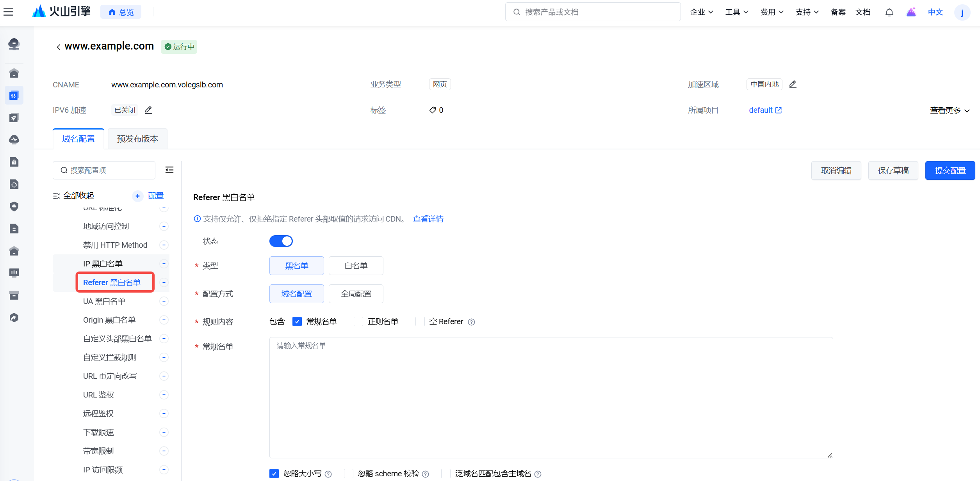The width and height of the screenshot is (980, 481).
Task: Select UA 黑白名单 in the config list
Action: coord(104,301)
